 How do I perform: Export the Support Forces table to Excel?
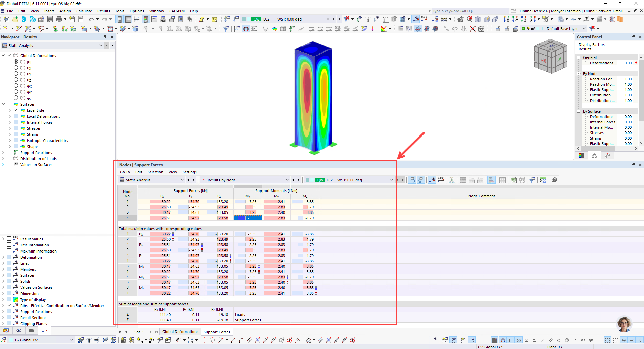pos(513,180)
